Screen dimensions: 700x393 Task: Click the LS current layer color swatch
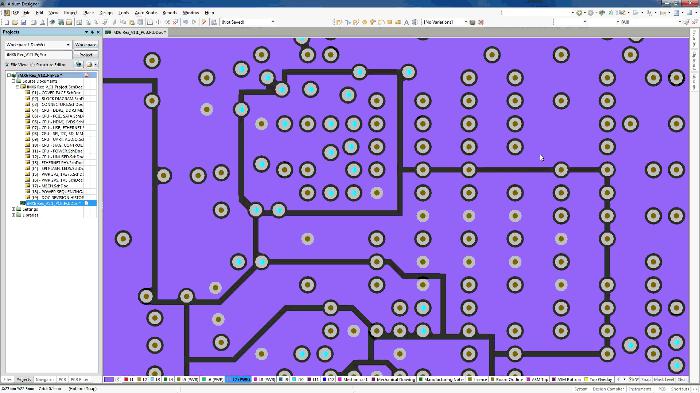[x=109, y=380]
